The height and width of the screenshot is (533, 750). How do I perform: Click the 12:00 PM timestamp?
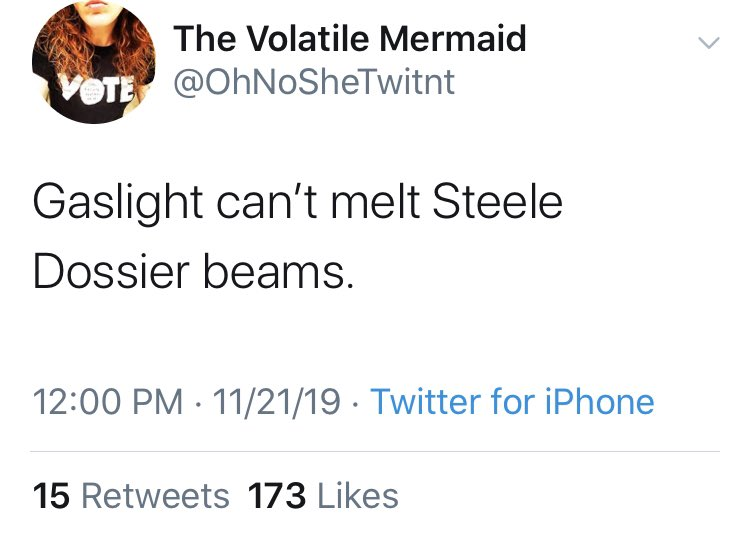108,401
